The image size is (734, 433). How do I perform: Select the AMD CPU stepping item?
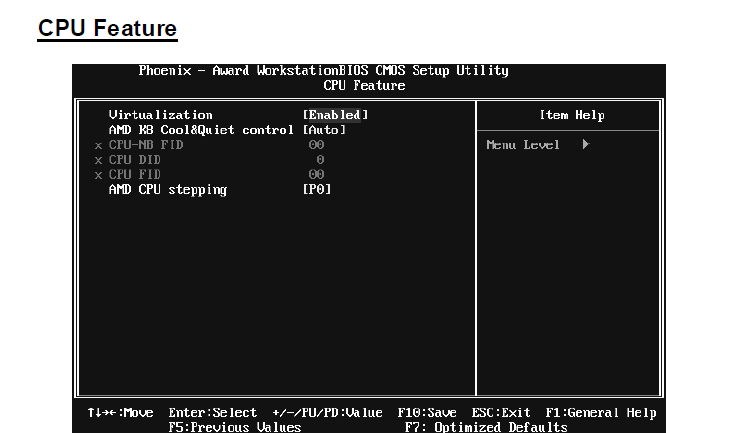(167, 190)
